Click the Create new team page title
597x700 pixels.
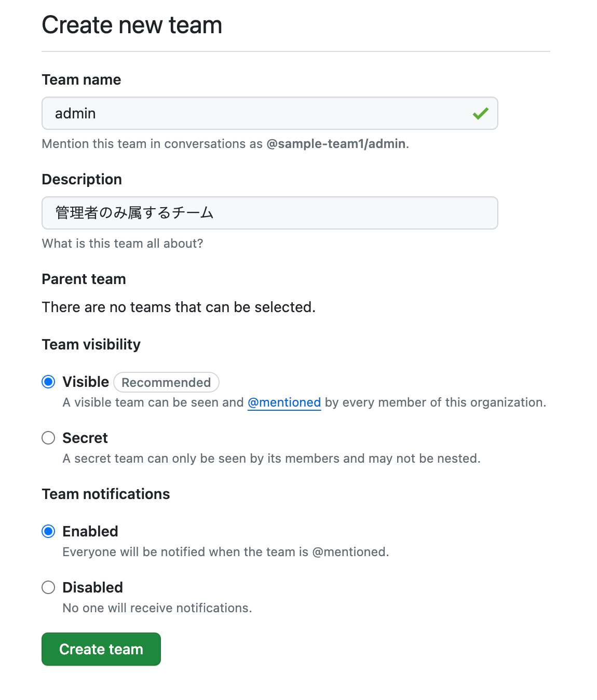[x=132, y=24]
